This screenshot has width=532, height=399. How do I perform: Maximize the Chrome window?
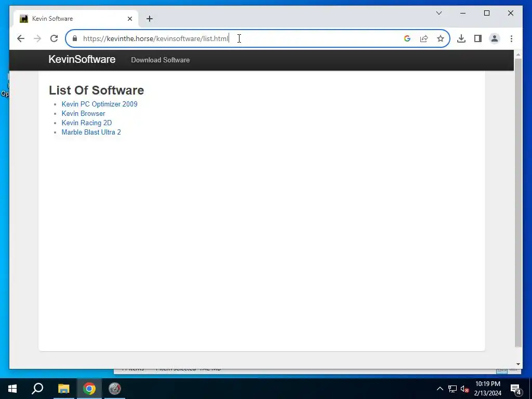click(x=486, y=13)
